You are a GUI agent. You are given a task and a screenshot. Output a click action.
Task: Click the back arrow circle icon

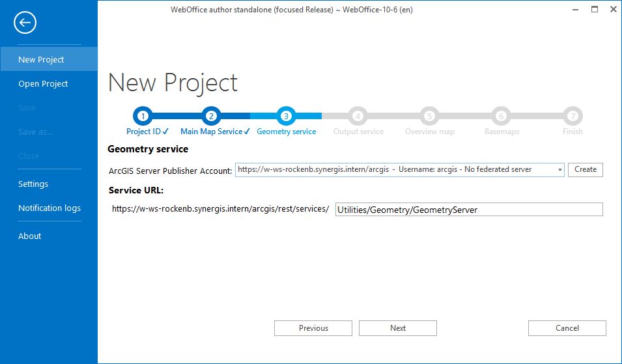[25, 23]
